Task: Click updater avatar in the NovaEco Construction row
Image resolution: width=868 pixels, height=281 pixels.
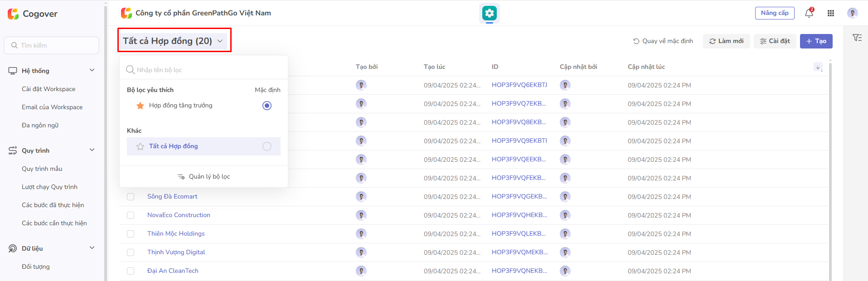Action: point(565,215)
